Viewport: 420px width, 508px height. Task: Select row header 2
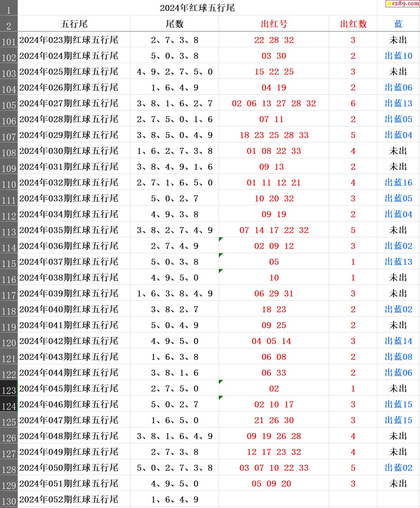click(9, 24)
